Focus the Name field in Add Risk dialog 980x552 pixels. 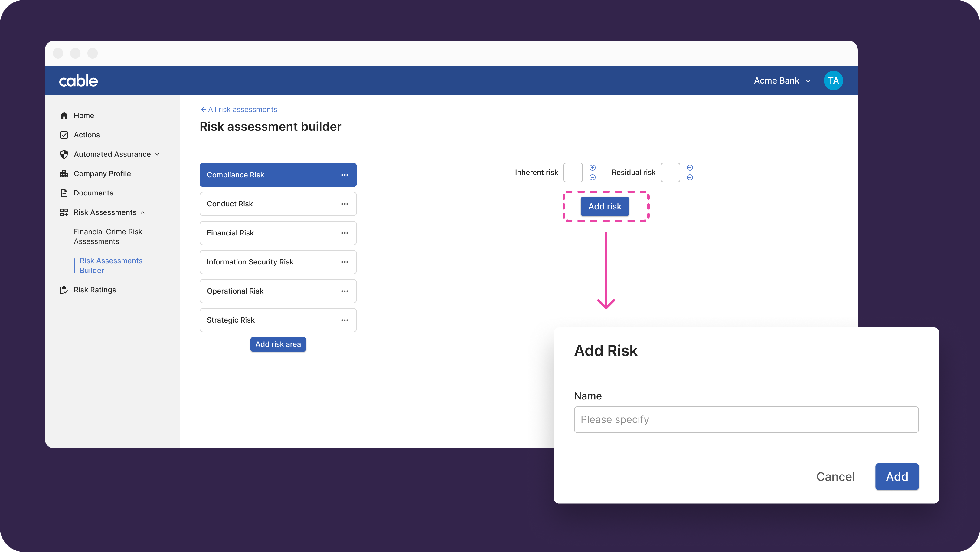pyautogui.click(x=746, y=419)
